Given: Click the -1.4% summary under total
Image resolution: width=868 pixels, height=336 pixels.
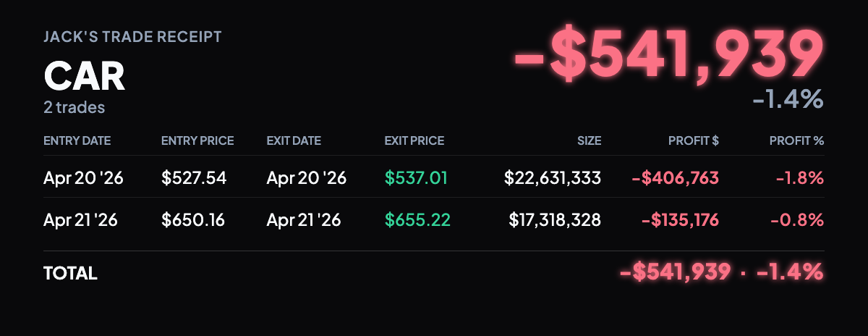Looking at the screenshot, I should point(788,98).
